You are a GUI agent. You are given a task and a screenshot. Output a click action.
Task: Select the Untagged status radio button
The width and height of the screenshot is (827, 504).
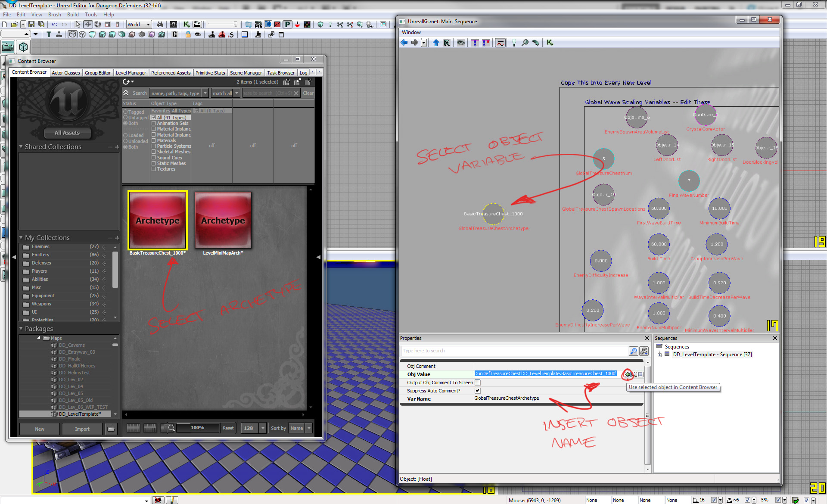tap(125, 118)
